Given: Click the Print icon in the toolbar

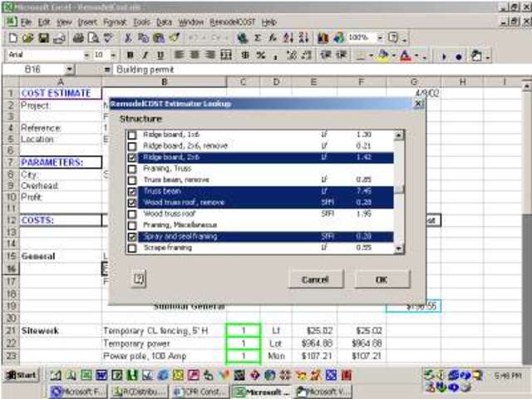Looking at the screenshot, I should pos(78,37).
